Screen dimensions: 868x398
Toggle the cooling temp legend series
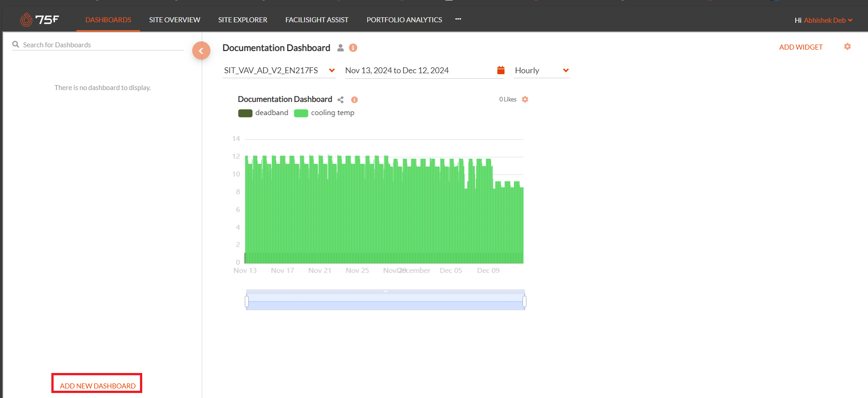coord(324,113)
